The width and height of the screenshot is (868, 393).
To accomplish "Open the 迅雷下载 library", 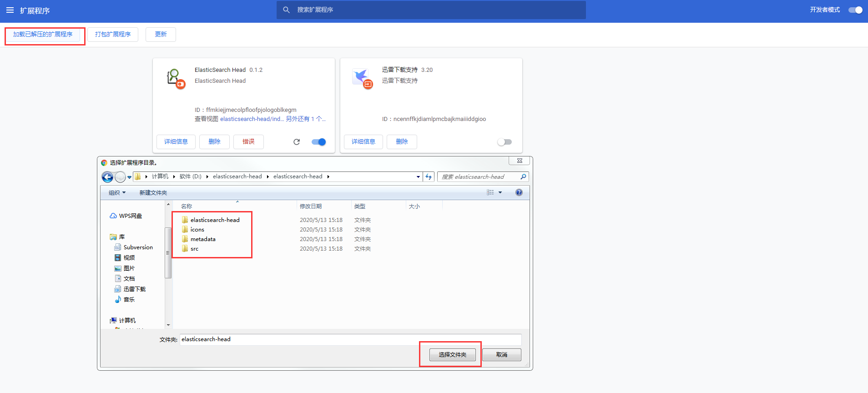I will pyautogui.click(x=130, y=289).
